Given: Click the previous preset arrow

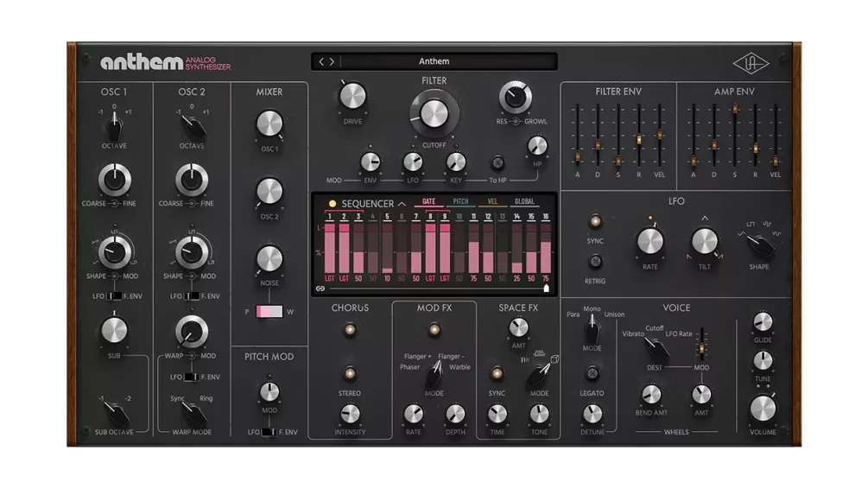Looking at the screenshot, I should click(321, 61).
